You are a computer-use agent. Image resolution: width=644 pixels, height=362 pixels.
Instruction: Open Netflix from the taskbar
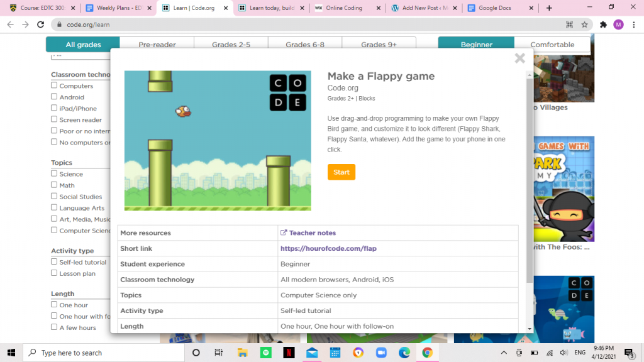[289, 353]
